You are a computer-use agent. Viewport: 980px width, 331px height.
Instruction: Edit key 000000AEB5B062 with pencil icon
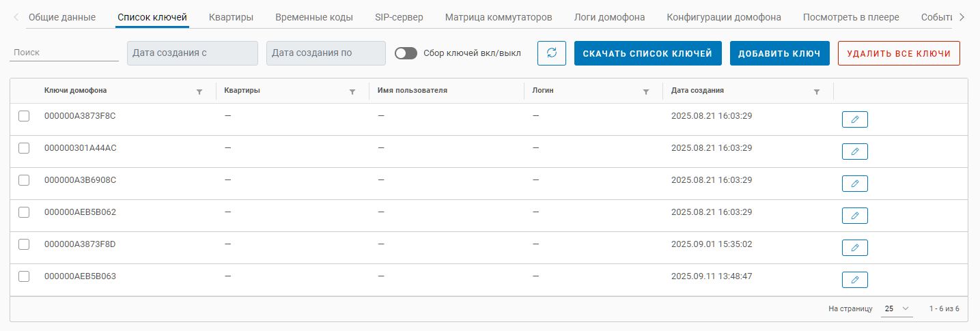[x=854, y=216]
